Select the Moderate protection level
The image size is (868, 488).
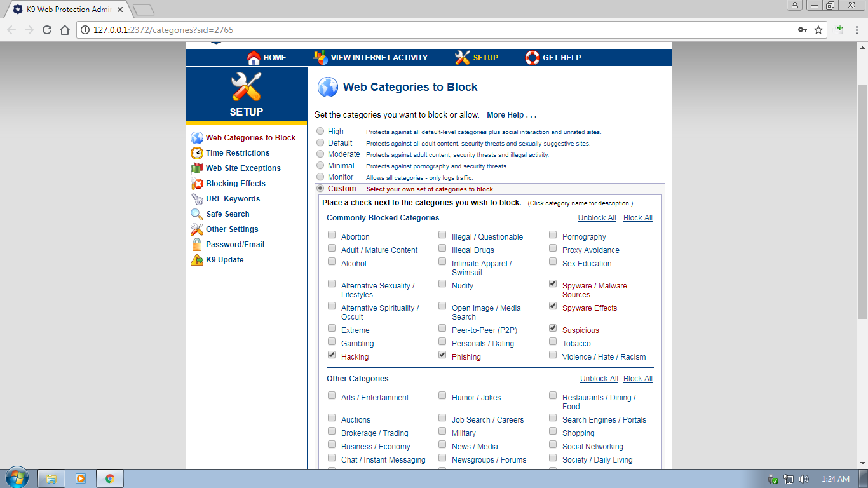coord(320,154)
